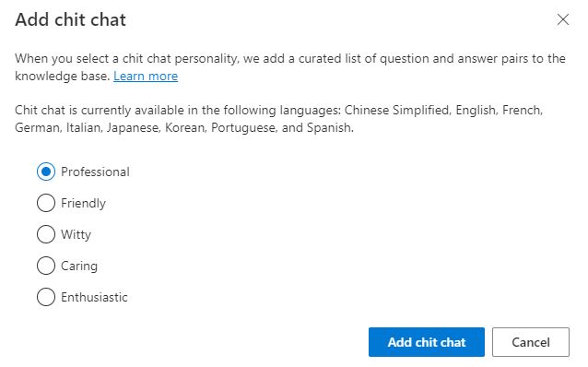Choose the Enthusiastic personality option
This screenshot has width=588, height=367.
[46, 297]
